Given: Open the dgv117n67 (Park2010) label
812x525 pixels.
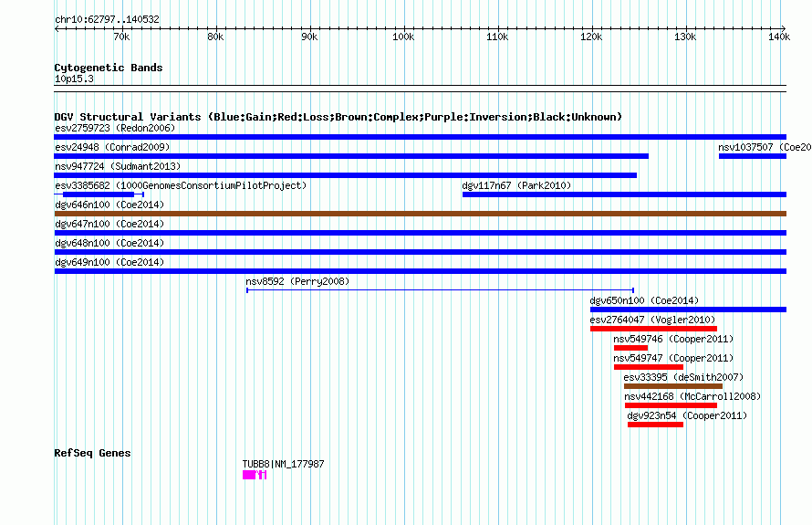Looking at the screenshot, I should 516,185.
